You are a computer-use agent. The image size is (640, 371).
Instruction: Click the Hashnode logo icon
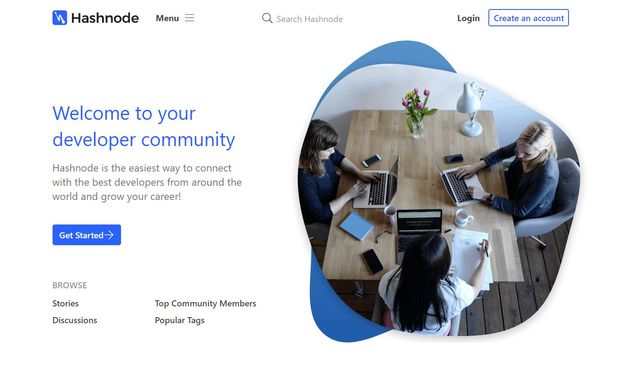[60, 18]
